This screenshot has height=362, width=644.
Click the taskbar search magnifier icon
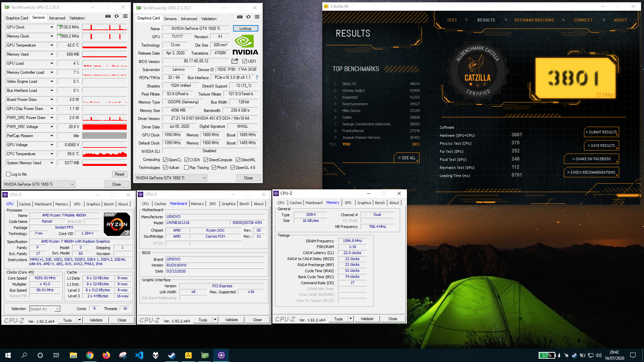[24, 355]
